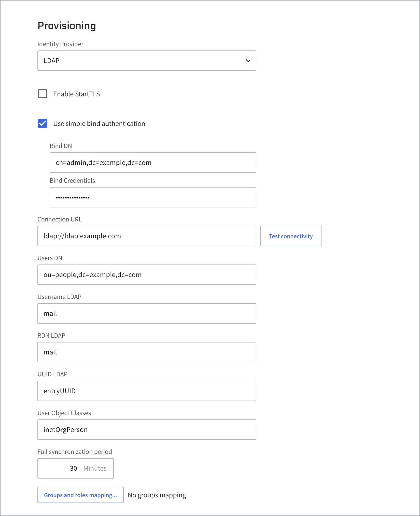Tick the Enable StartTLS checkbox

pos(43,94)
